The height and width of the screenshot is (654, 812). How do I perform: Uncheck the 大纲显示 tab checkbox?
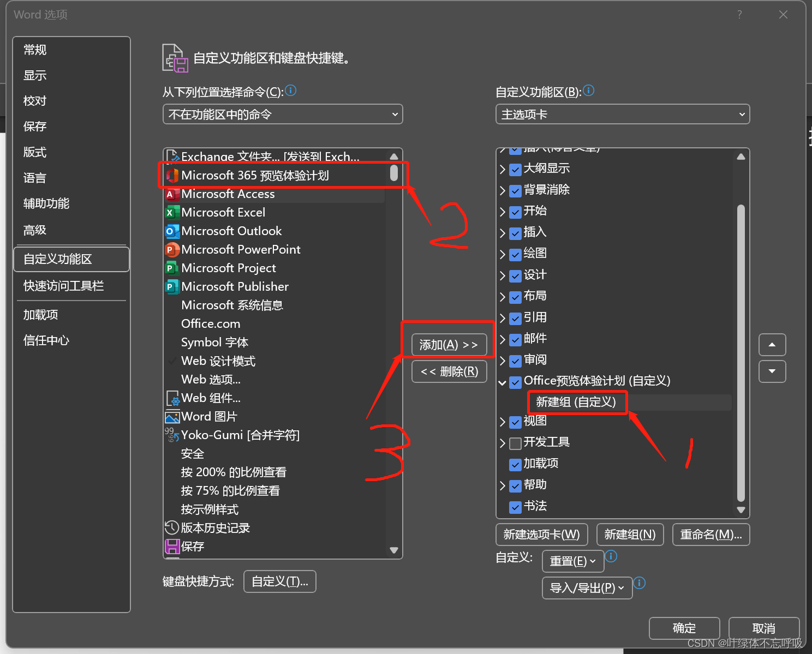point(515,170)
